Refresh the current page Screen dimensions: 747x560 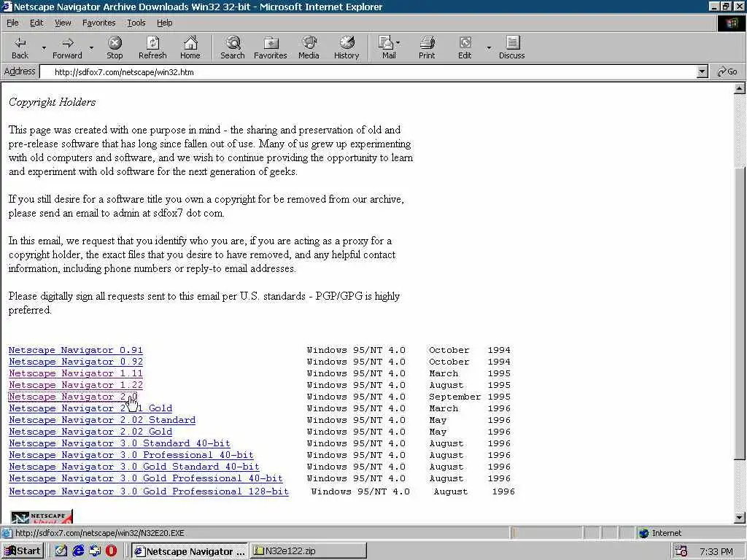coord(152,47)
